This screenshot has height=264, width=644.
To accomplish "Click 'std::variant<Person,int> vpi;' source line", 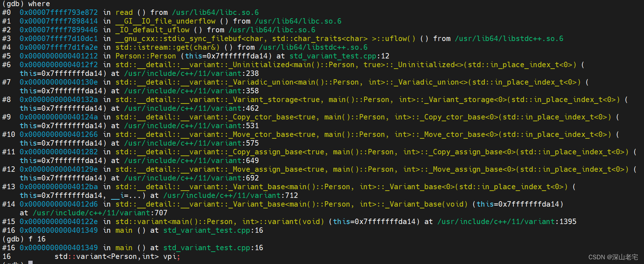I will pos(117,256).
